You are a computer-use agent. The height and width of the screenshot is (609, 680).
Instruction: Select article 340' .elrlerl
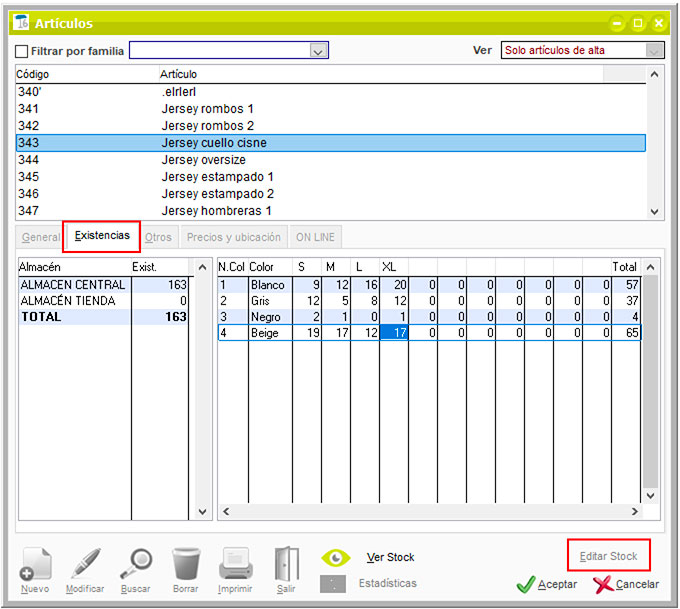[331, 92]
